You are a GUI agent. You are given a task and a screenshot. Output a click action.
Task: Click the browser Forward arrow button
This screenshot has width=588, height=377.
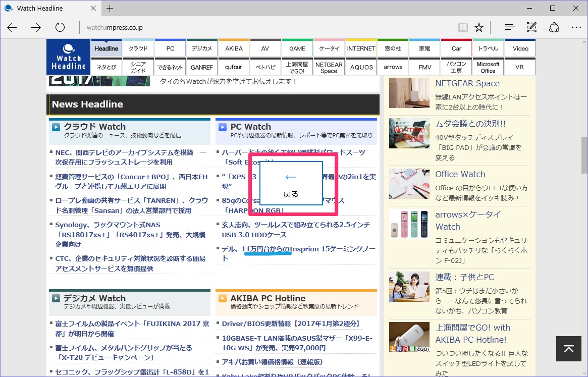(36, 27)
